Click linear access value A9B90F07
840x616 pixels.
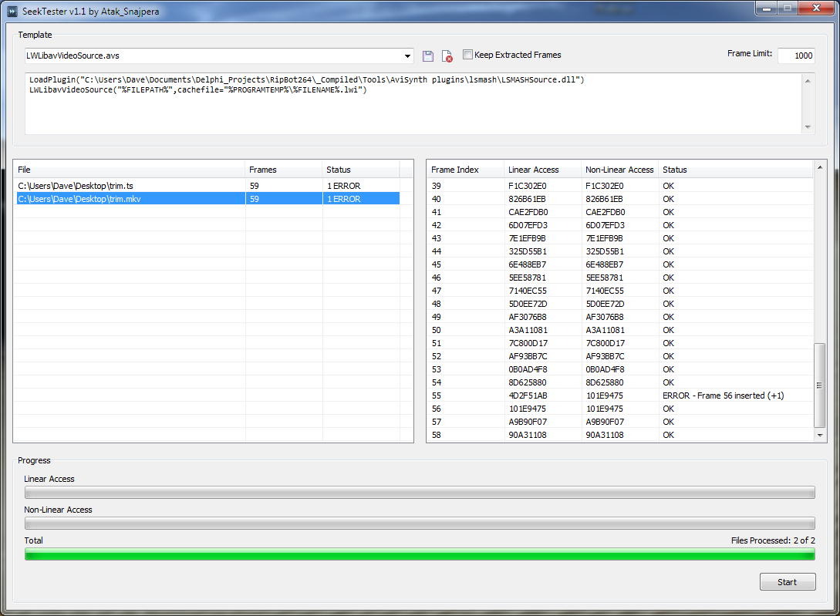click(x=528, y=422)
